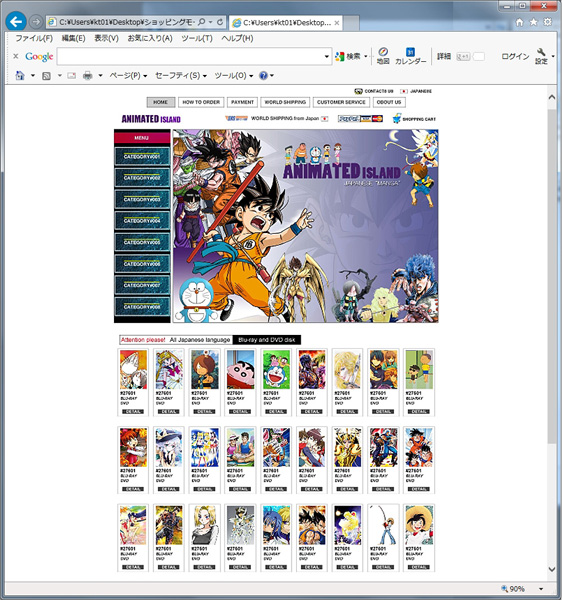Image resolution: width=562 pixels, height=600 pixels.
Task: Open the 検索 button dropdown arrow
Action: pyautogui.click(x=366, y=56)
